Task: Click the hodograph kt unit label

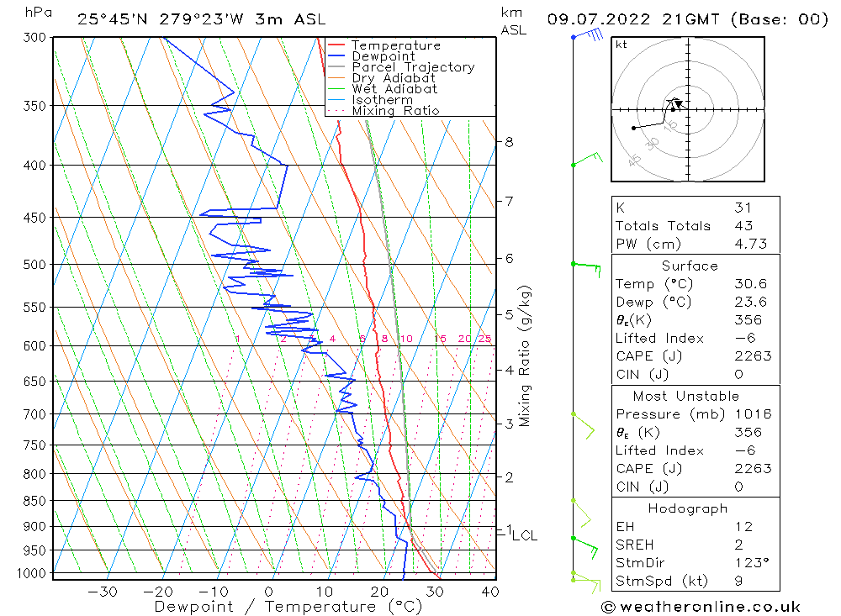Action: pyautogui.click(x=621, y=45)
